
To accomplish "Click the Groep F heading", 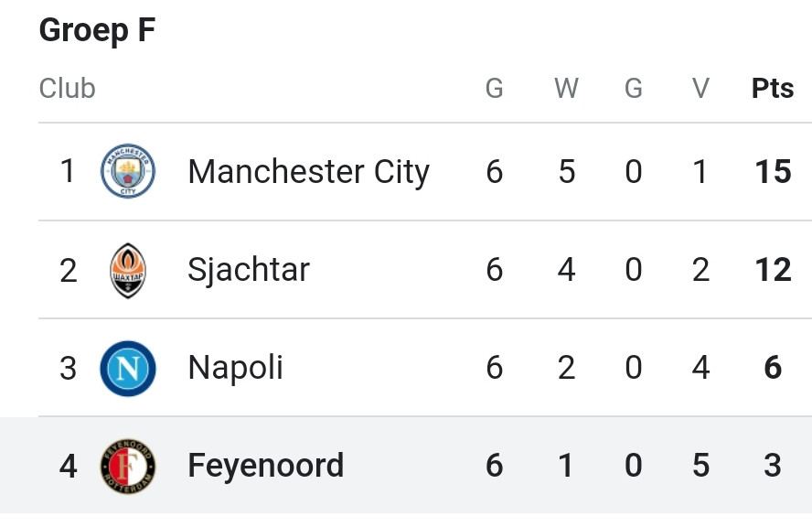I will point(97,30).
